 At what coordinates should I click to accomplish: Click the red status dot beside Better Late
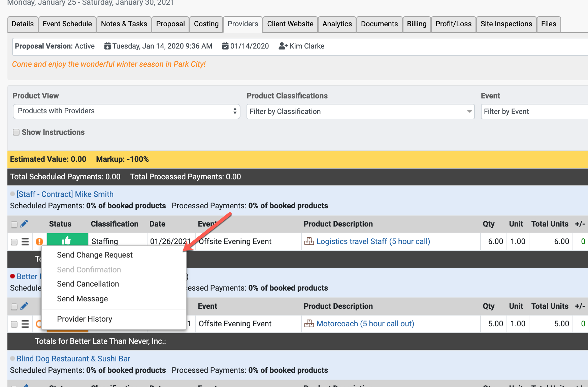coord(12,276)
